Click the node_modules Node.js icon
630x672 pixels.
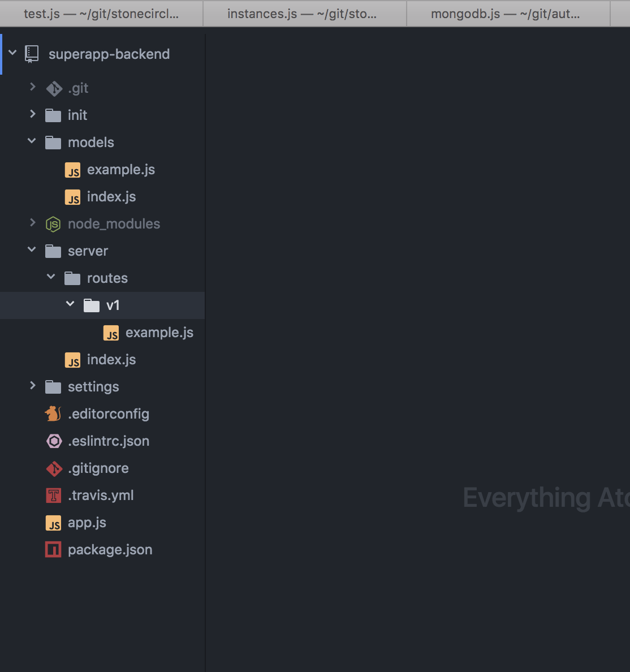[x=53, y=224]
